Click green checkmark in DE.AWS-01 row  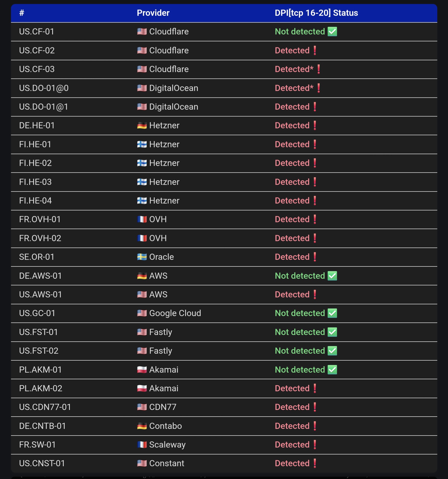pyautogui.click(x=332, y=276)
